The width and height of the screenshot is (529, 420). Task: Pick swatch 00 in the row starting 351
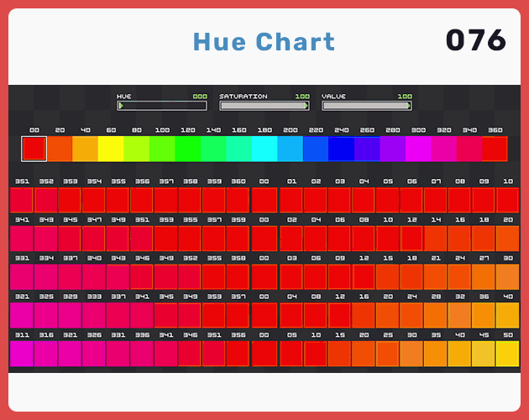pos(264,200)
